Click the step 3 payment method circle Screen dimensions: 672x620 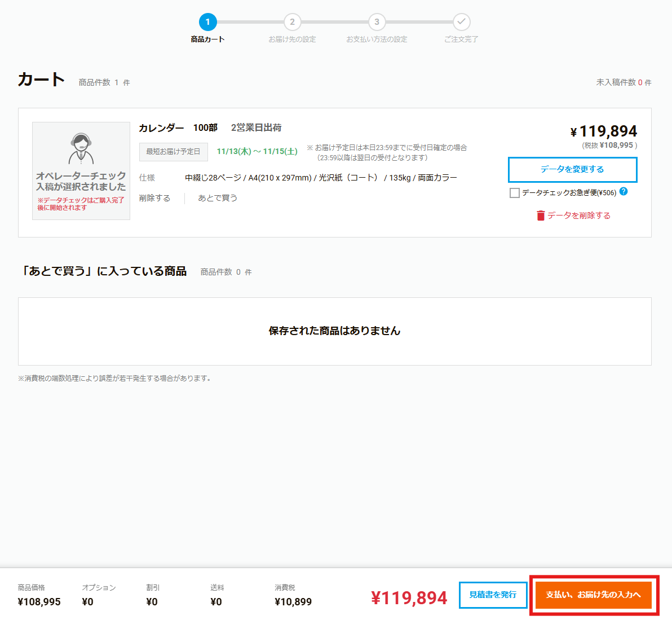(x=377, y=22)
